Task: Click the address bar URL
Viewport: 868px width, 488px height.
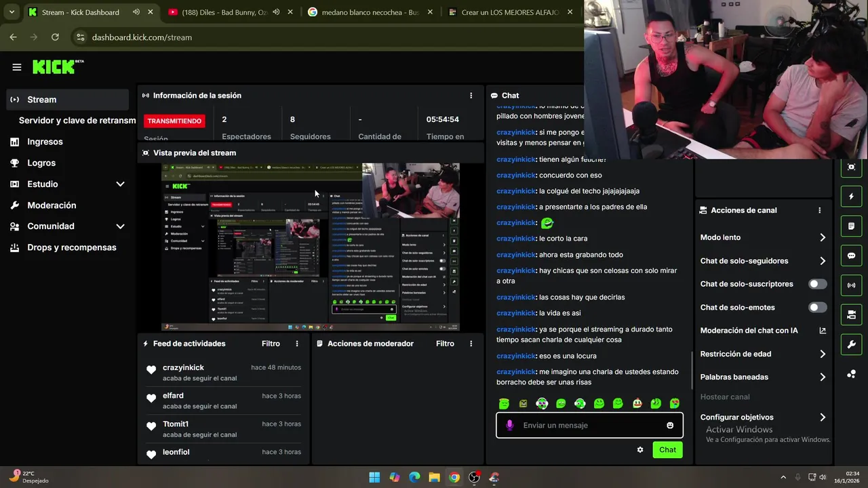Action: click(x=142, y=37)
